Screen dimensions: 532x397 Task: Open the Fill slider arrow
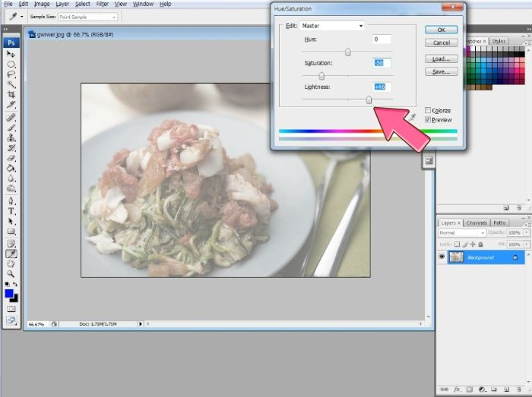tap(527, 244)
